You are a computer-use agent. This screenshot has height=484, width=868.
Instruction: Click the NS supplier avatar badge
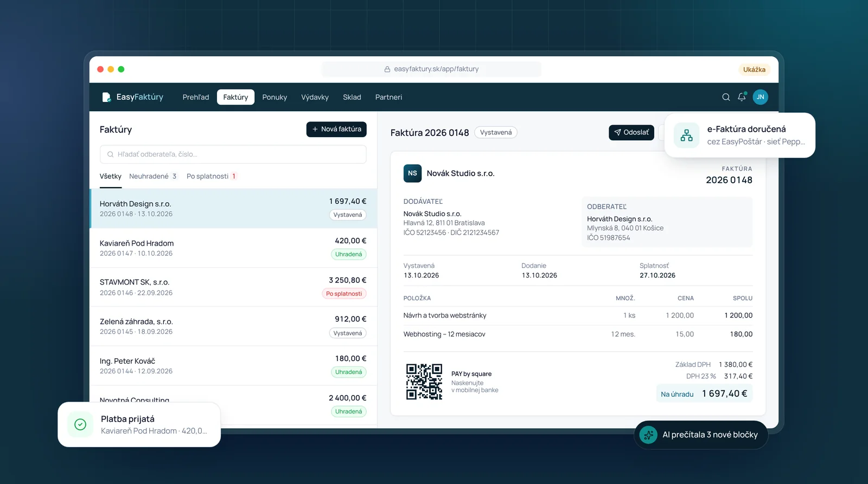[x=412, y=173]
